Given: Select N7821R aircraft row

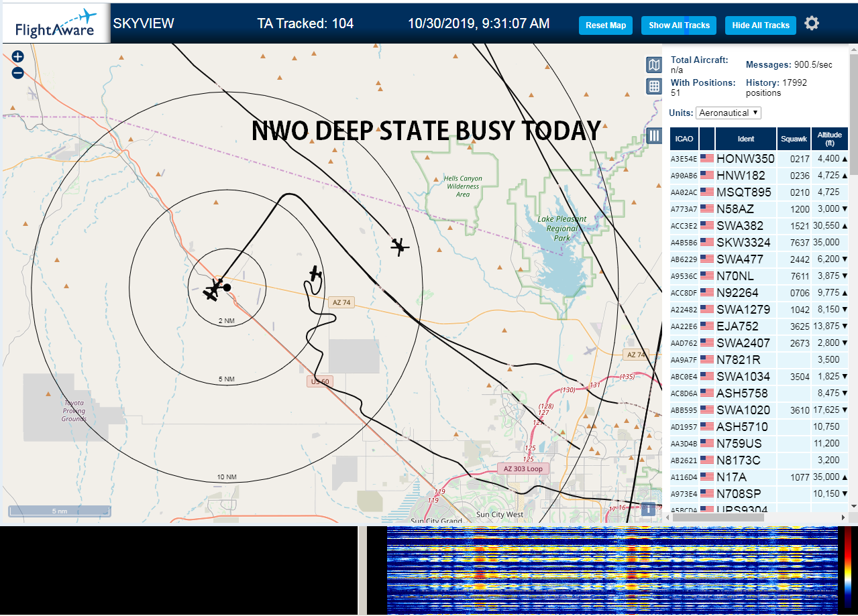Looking at the screenshot, I should [x=759, y=360].
